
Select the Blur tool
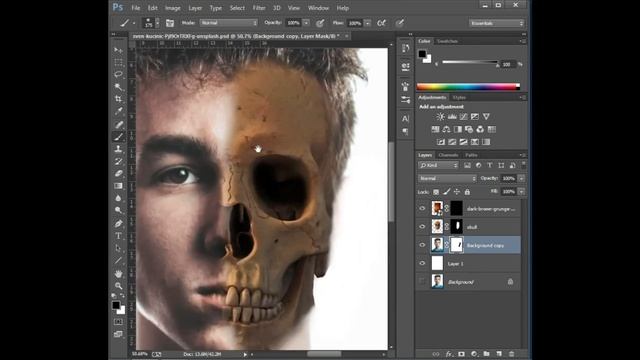click(118, 198)
